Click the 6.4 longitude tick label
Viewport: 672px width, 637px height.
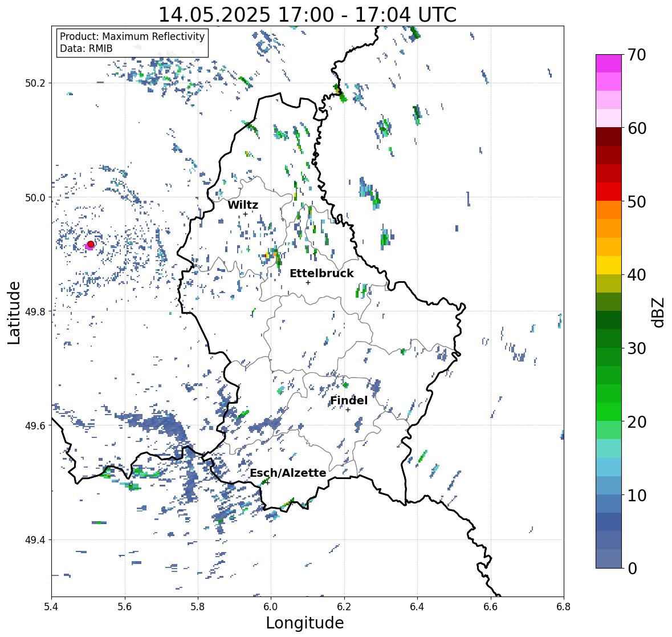pos(417,607)
